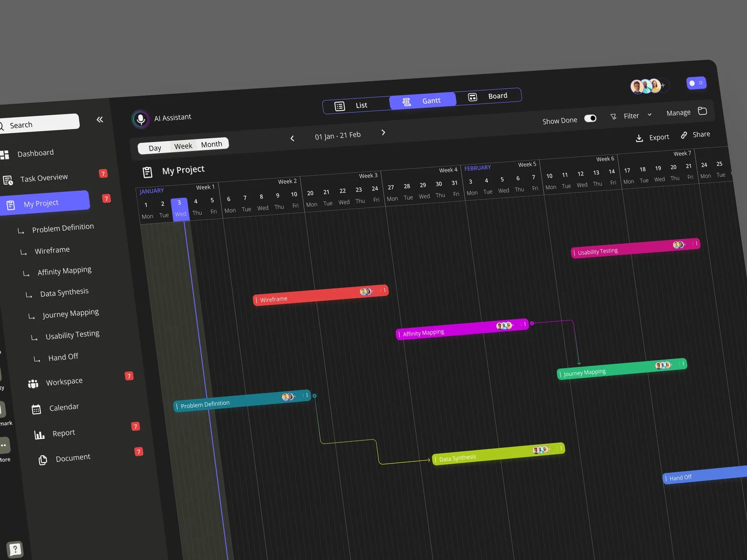
Task: Select the Usability Testing Gantt bar
Action: tap(636, 248)
